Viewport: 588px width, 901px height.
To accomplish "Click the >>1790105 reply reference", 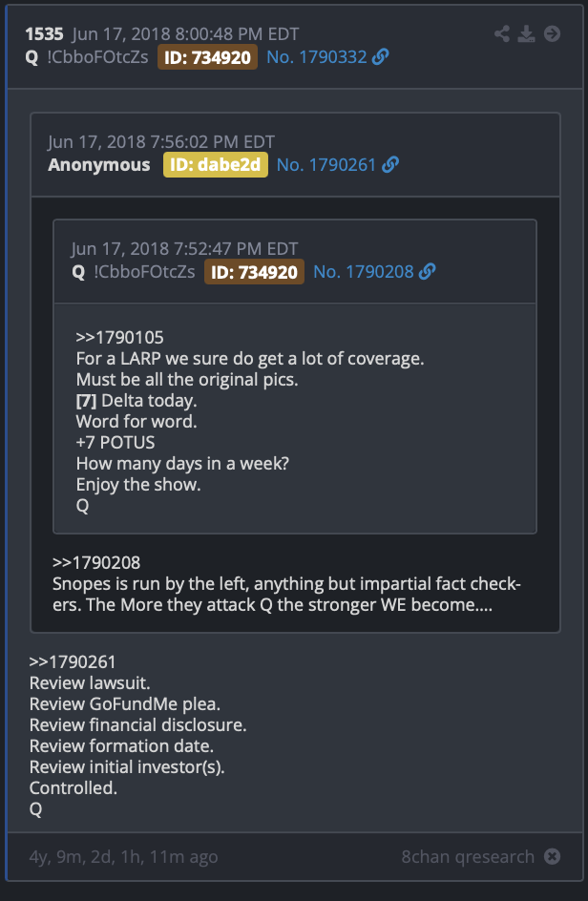I will [x=119, y=337].
